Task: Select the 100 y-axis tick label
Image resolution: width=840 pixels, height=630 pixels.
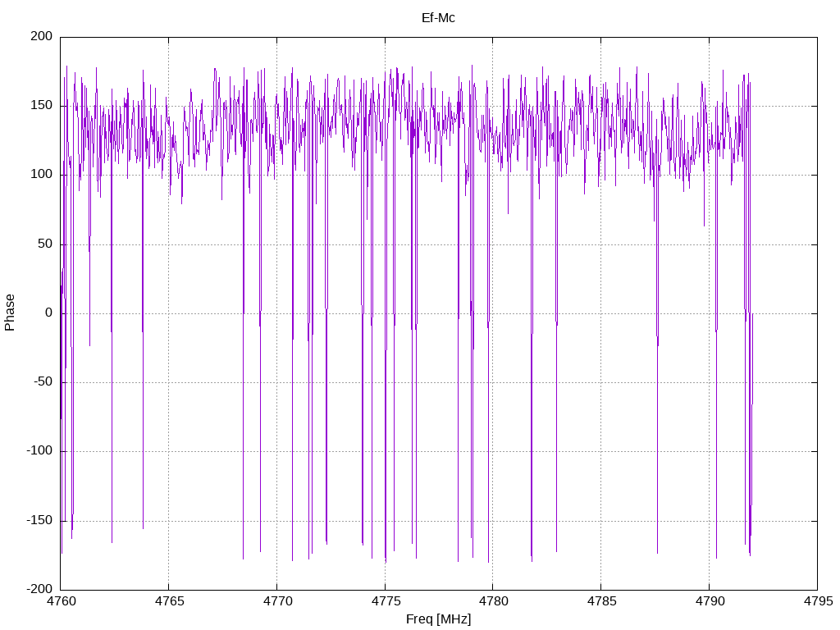Action: (x=42, y=175)
